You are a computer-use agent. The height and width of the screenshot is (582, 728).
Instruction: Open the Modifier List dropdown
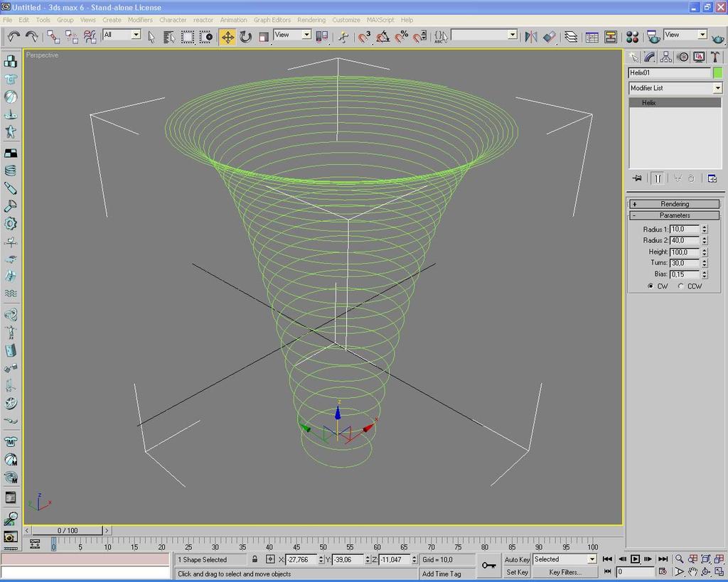[718, 87]
